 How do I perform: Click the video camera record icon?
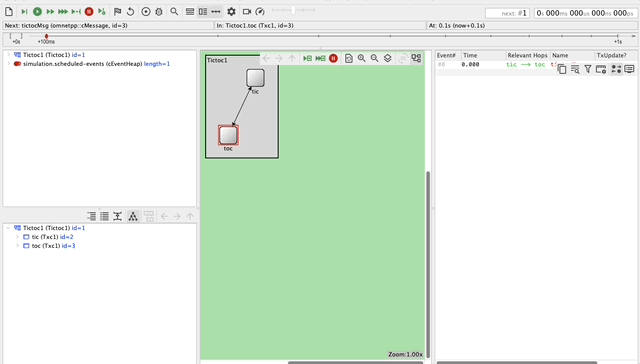point(247,11)
